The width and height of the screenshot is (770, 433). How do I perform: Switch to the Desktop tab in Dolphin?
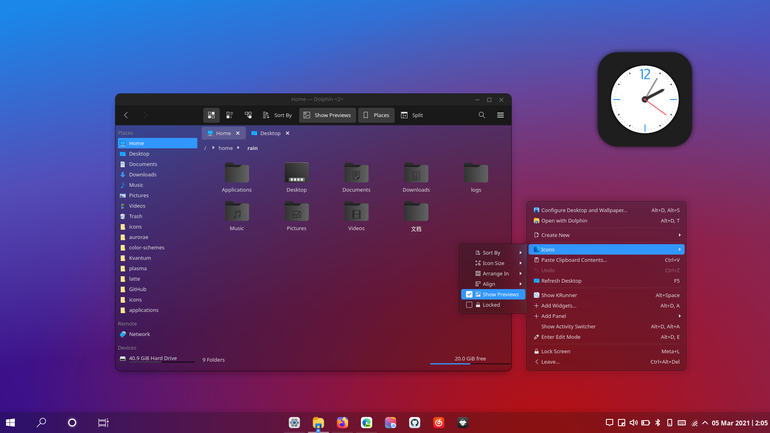pyautogui.click(x=271, y=133)
